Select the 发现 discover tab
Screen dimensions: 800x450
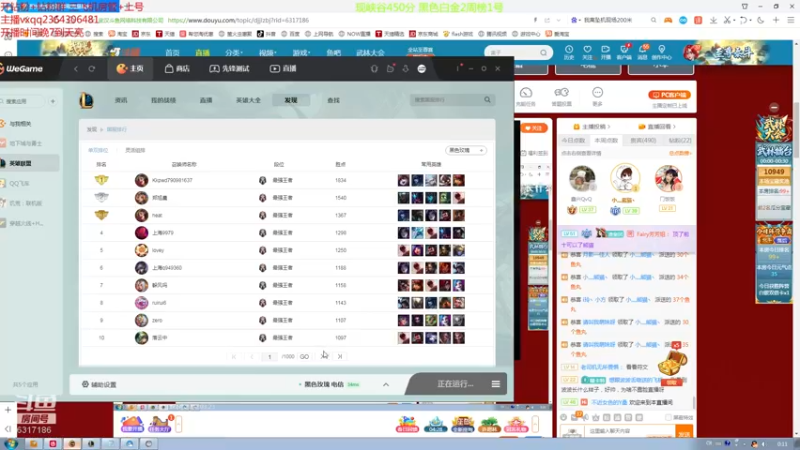coord(291,101)
